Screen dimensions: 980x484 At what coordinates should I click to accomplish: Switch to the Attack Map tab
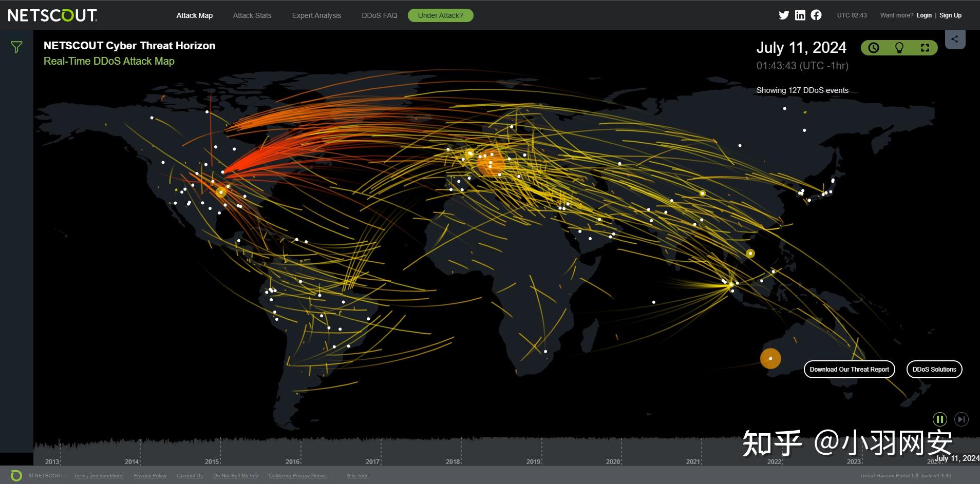[x=195, y=15]
